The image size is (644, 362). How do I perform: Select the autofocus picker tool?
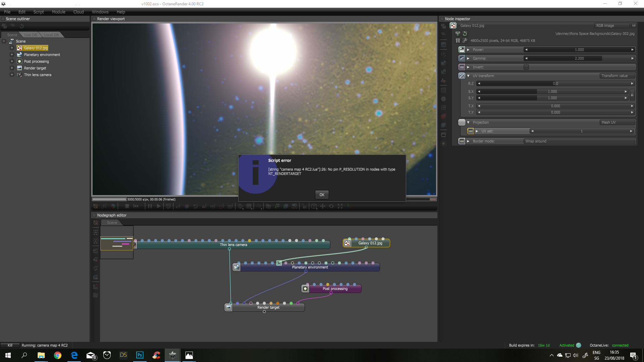(178, 206)
